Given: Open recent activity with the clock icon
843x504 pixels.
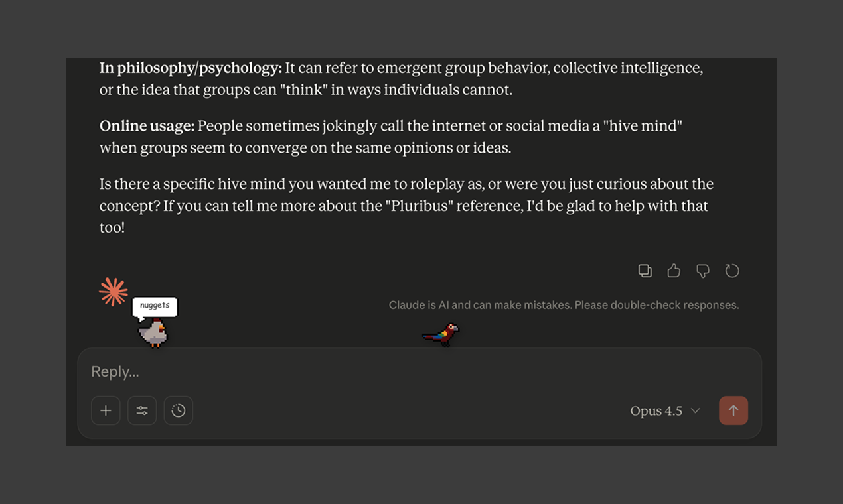Looking at the screenshot, I should 179,410.
